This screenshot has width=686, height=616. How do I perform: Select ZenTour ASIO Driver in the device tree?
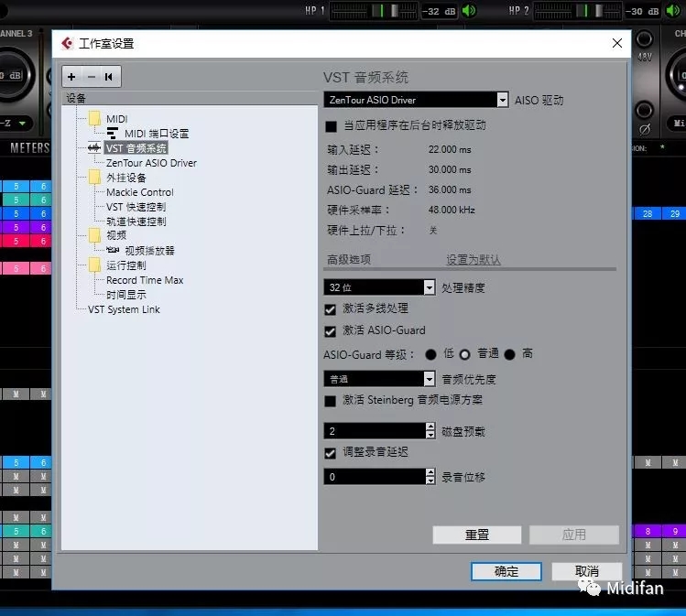(151, 163)
